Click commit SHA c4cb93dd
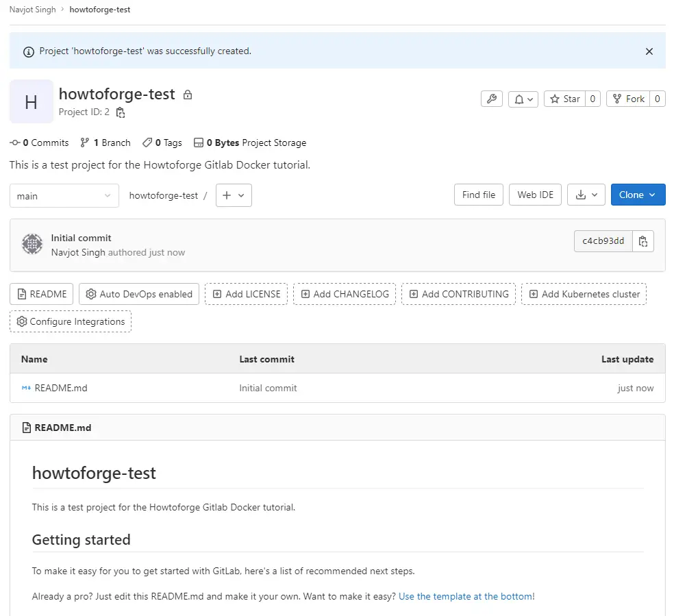The image size is (674, 616). (603, 241)
